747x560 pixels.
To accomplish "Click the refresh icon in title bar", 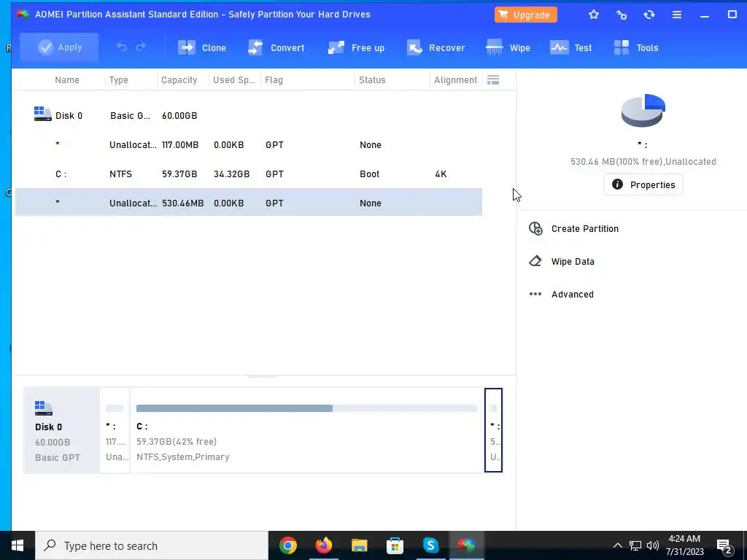I will 649,15.
